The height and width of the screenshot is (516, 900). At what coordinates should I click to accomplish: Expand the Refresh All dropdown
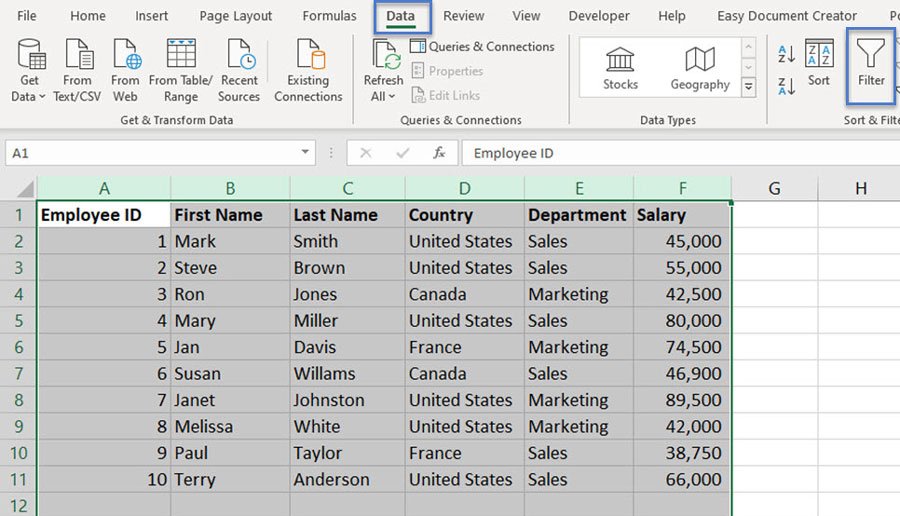pos(383,97)
